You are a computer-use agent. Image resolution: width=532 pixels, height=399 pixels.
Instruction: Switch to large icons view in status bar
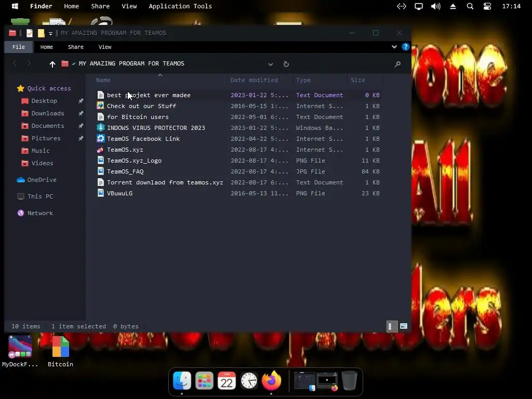click(x=403, y=326)
